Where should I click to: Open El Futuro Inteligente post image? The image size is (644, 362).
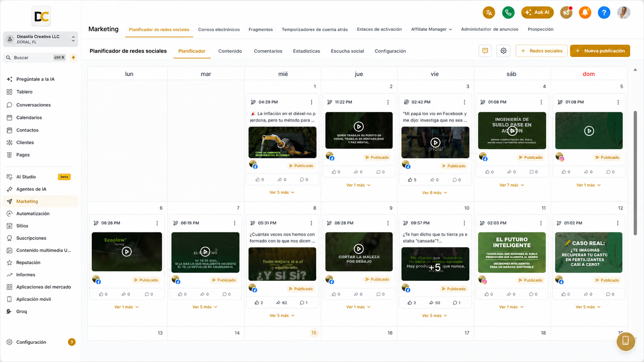pyautogui.click(x=512, y=252)
